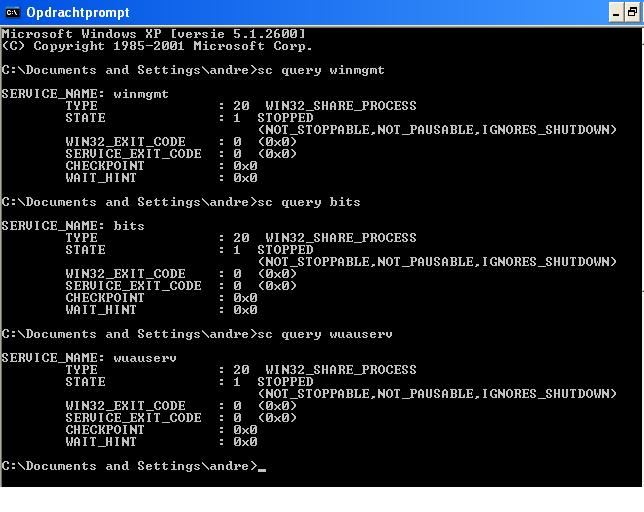Click the 'sc query winmgmt' command line
Image resolution: width=644 pixels, height=512 pixels.
point(193,70)
